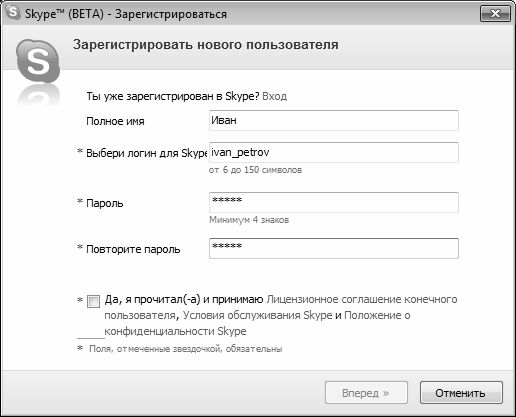Tick the license agreement acceptance checkbox
This screenshot has height=417, width=516.
pyautogui.click(x=93, y=301)
